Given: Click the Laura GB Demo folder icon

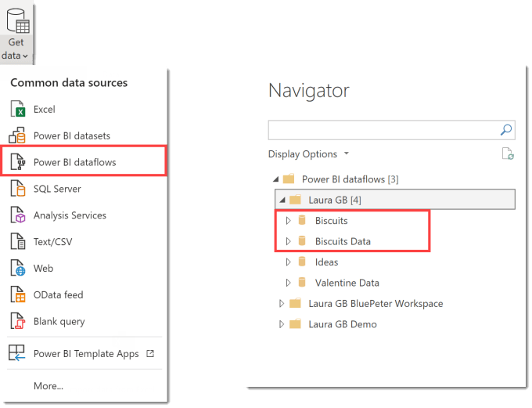Looking at the screenshot, I should (x=295, y=323).
